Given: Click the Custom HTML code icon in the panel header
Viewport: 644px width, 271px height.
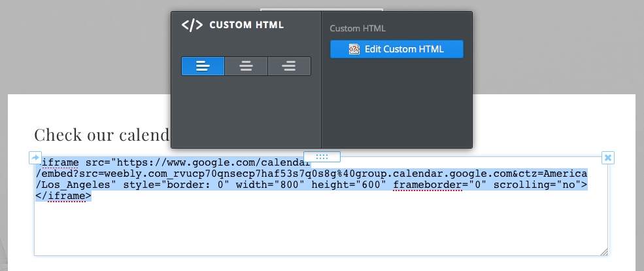Looking at the screenshot, I should (x=192, y=25).
